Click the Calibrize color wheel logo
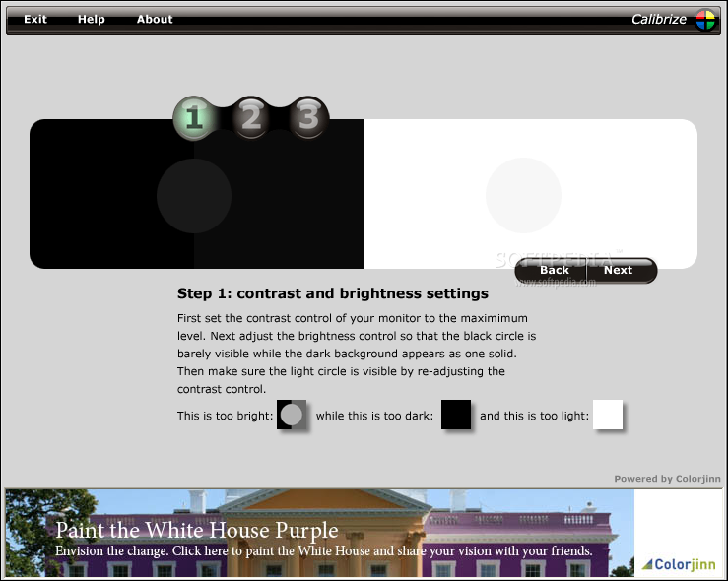 click(x=705, y=20)
